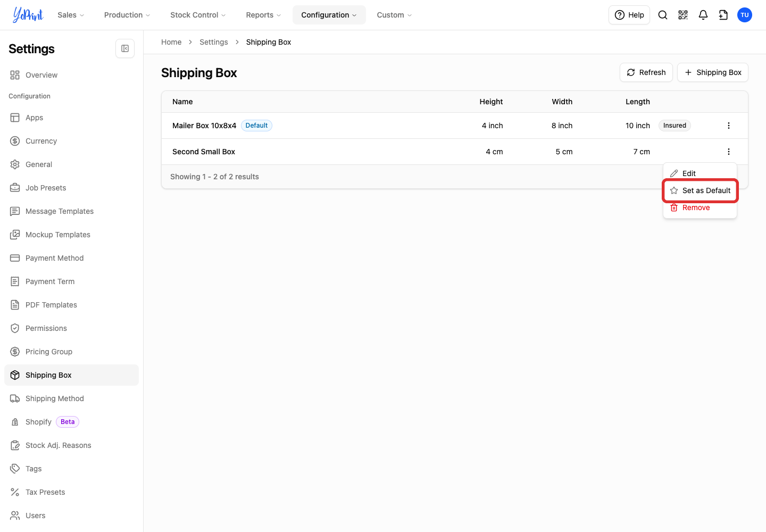Open PDF Templates

point(71,305)
